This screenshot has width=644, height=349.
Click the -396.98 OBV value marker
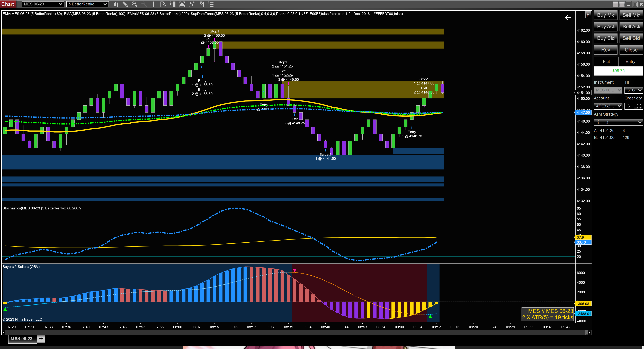click(x=583, y=304)
